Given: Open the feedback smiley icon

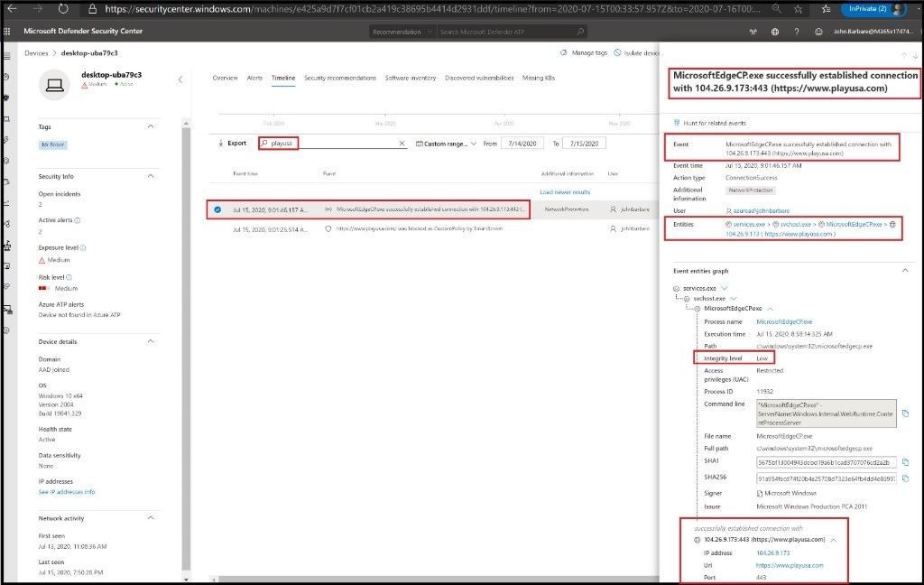Looking at the screenshot, I should (818, 32).
